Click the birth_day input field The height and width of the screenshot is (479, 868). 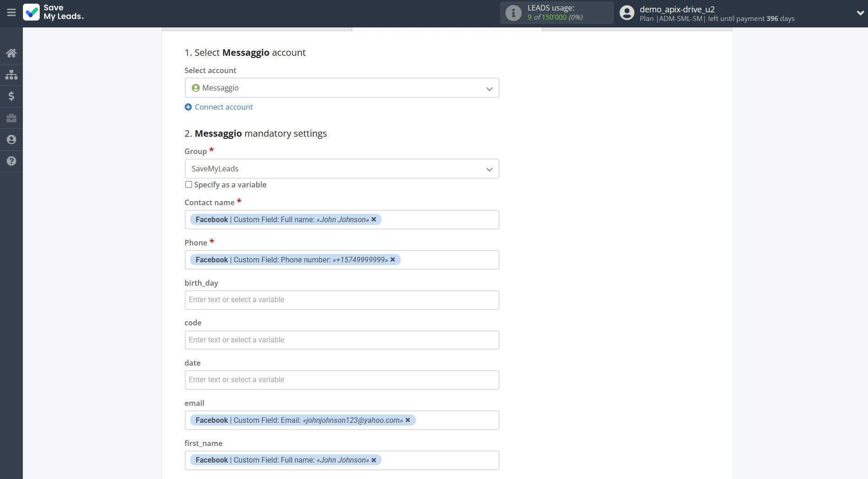341,300
